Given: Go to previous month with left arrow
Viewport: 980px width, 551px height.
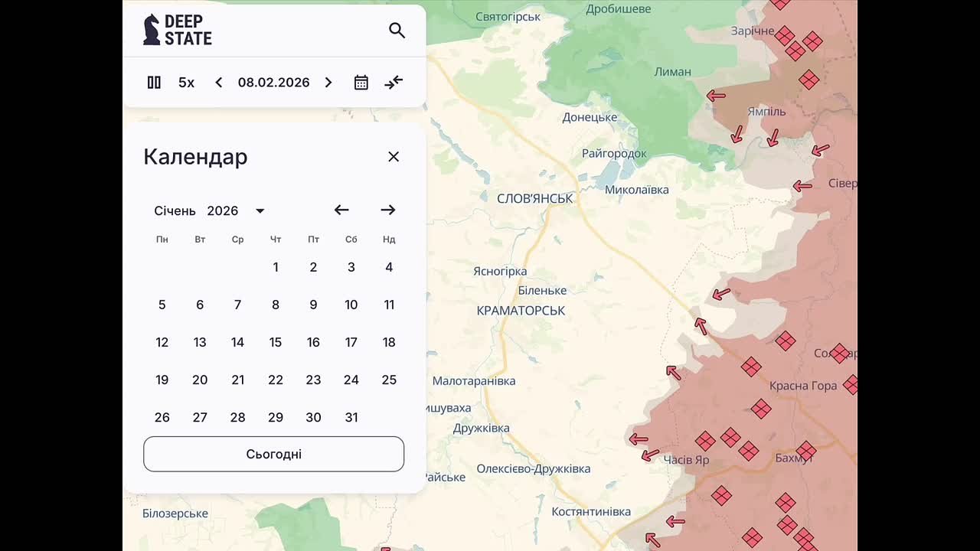Looking at the screenshot, I should point(341,210).
